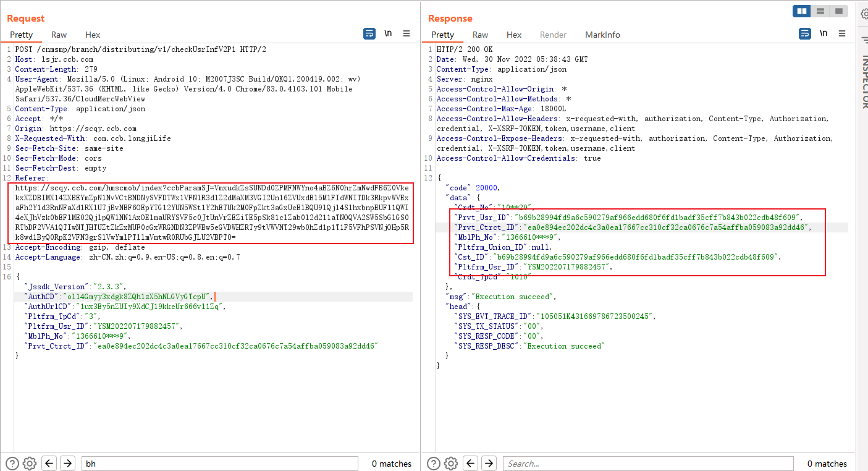Screen dimensions: 868x471
Task: Toggle word wrap in the Response panel
Action: coord(805,33)
